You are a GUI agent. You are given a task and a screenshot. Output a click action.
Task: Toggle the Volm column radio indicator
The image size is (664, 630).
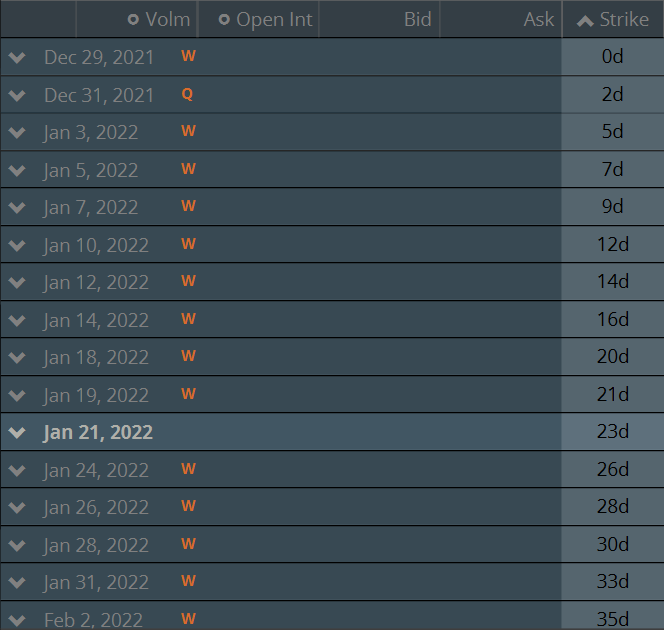pyautogui.click(x=133, y=20)
